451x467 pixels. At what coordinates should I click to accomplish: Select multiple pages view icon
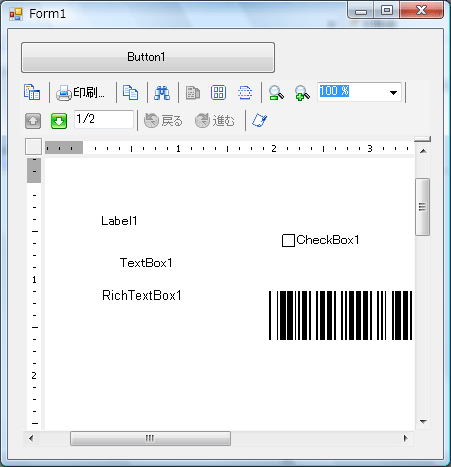tap(218, 93)
